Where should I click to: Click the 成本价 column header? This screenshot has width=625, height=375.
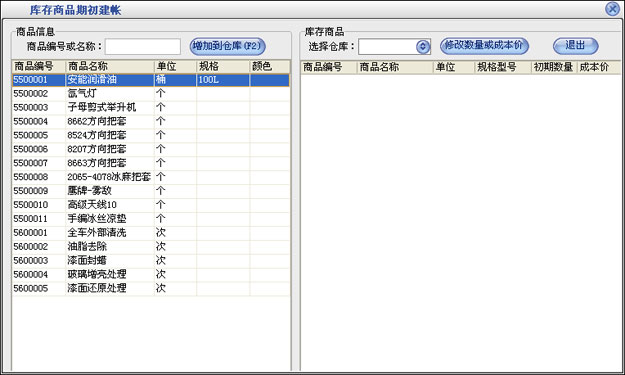599,67
